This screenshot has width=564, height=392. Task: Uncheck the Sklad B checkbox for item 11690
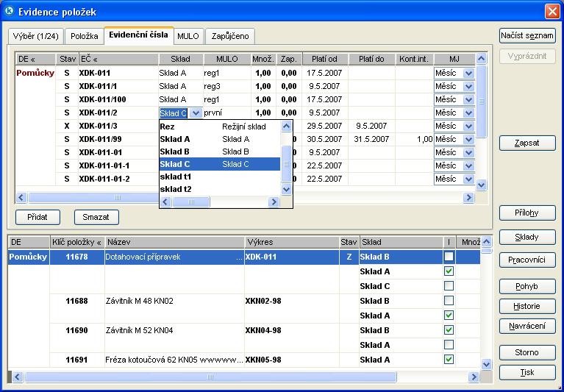click(449, 330)
